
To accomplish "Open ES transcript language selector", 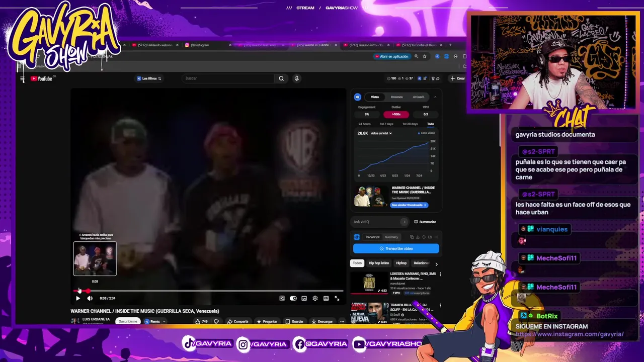I will (x=430, y=237).
